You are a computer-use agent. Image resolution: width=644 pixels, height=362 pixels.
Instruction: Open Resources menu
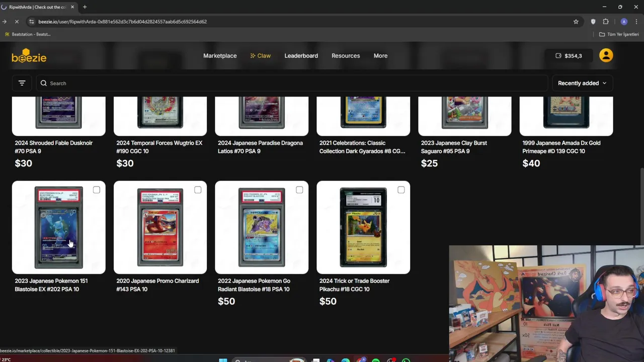(346, 56)
